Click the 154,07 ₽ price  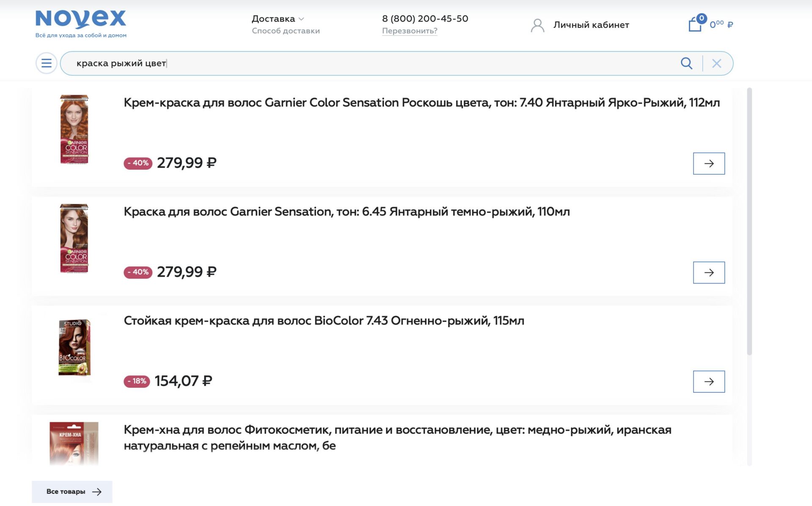pos(184,381)
